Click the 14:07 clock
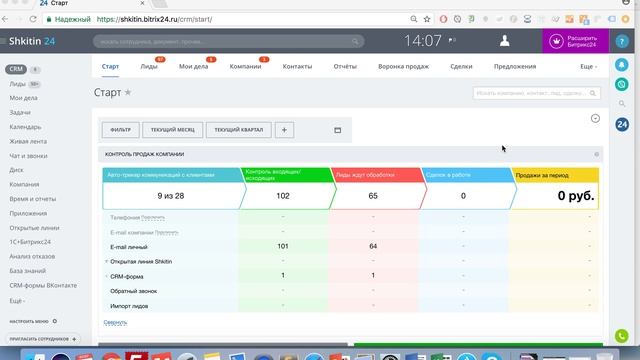Image resolution: width=640 pixels, height=360 pixels. (423, 41)
